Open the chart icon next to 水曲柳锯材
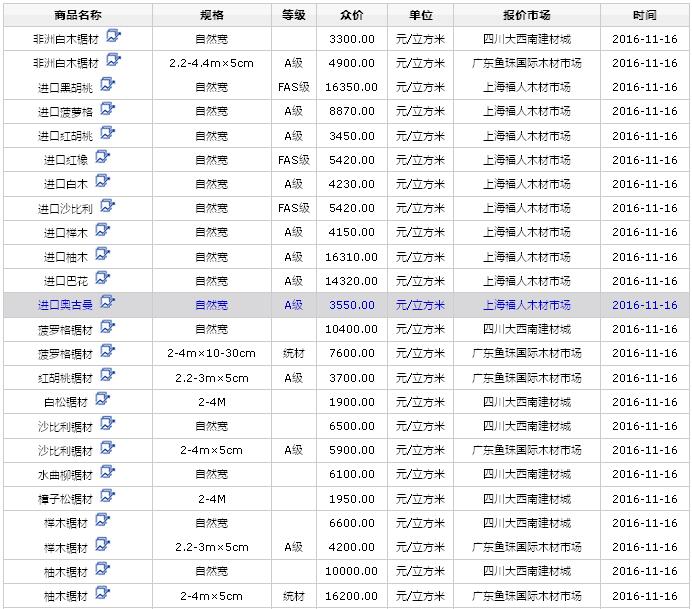 click(x=107, y=473)
